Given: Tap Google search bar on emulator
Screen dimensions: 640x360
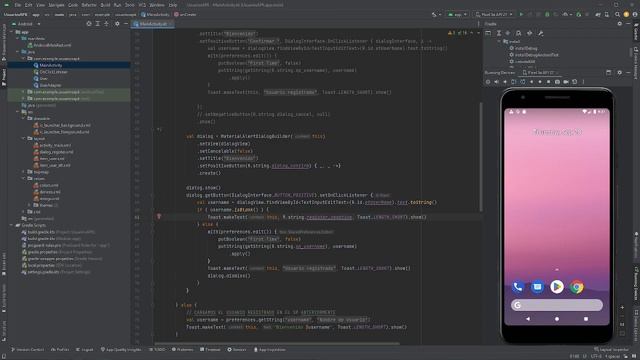Looking at the screenshot, I should tap(557, 305).
